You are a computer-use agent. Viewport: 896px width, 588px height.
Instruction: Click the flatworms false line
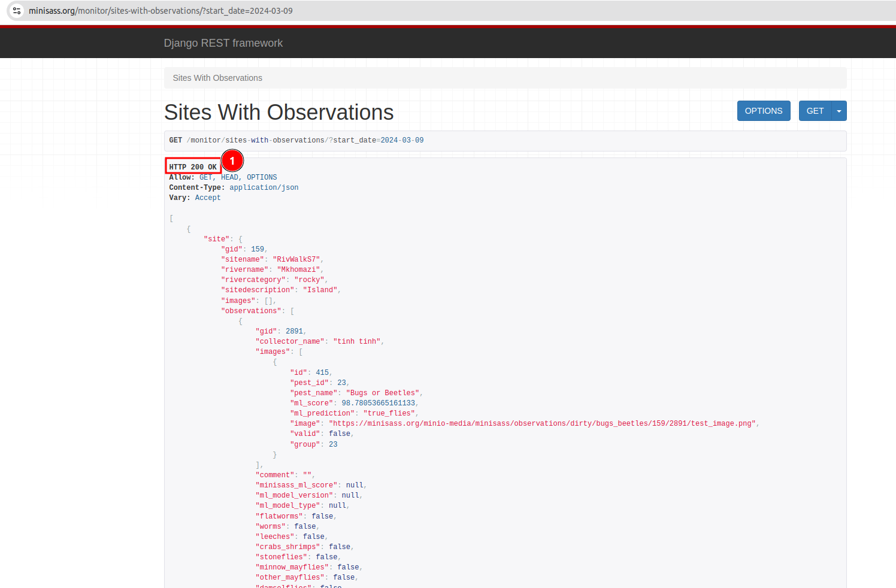pos(296,516)
